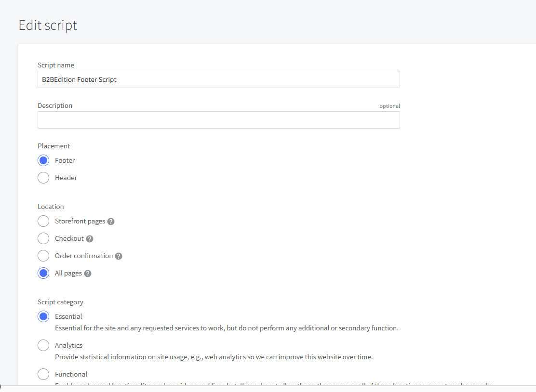The image size is (536, 392).
Task: Set script category to Essential
Action: tap(43, 316)
